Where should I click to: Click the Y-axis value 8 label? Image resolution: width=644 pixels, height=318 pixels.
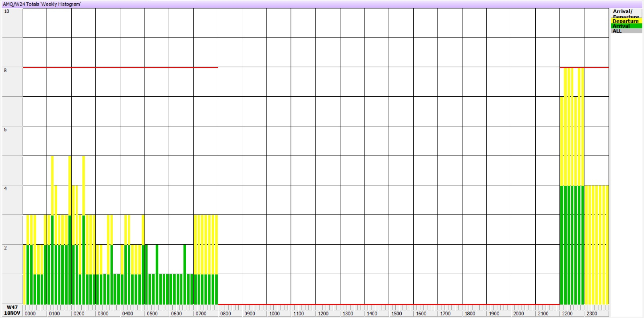point(5,71)
